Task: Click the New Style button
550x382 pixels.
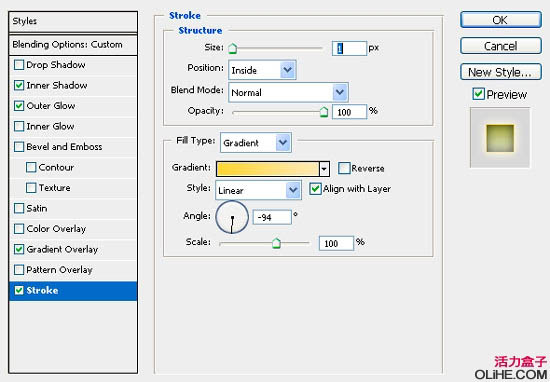Action: [501, 72]
